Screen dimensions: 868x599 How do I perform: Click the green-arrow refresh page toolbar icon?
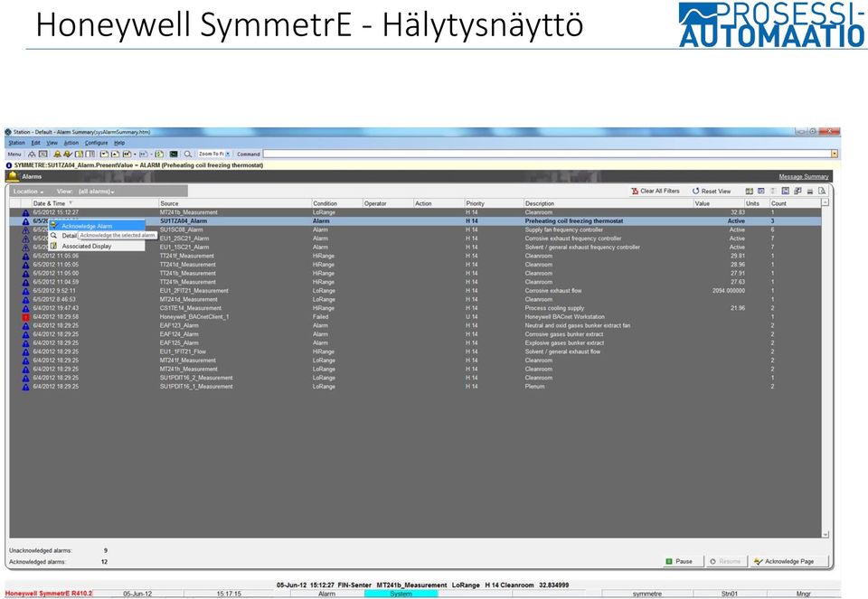pos(159,154)
